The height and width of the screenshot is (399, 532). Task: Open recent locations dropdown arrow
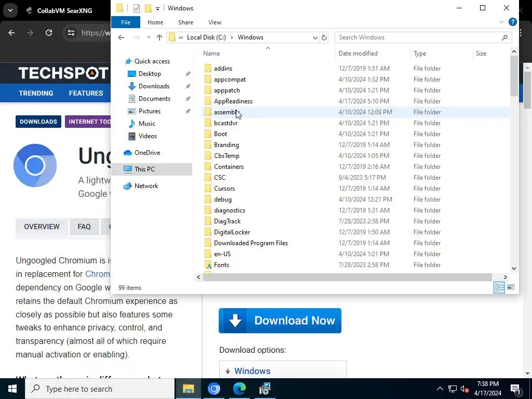tap(149, 37)
